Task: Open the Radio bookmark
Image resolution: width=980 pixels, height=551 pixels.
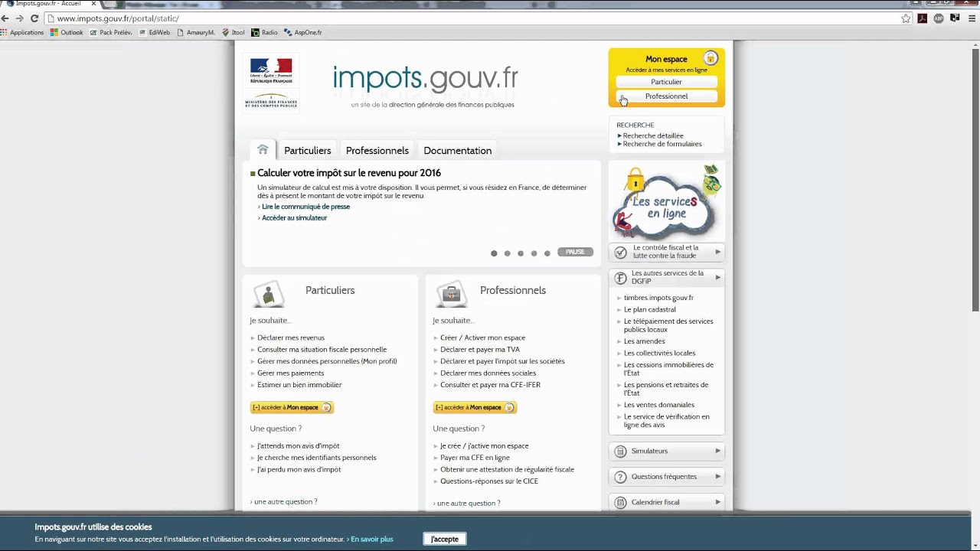Action: (x=265, y=32)
